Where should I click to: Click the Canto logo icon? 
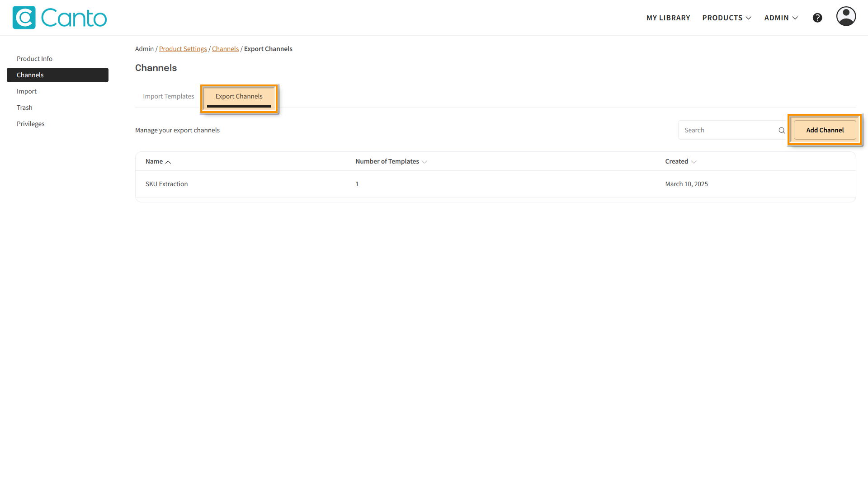click(x=24, y=18)
